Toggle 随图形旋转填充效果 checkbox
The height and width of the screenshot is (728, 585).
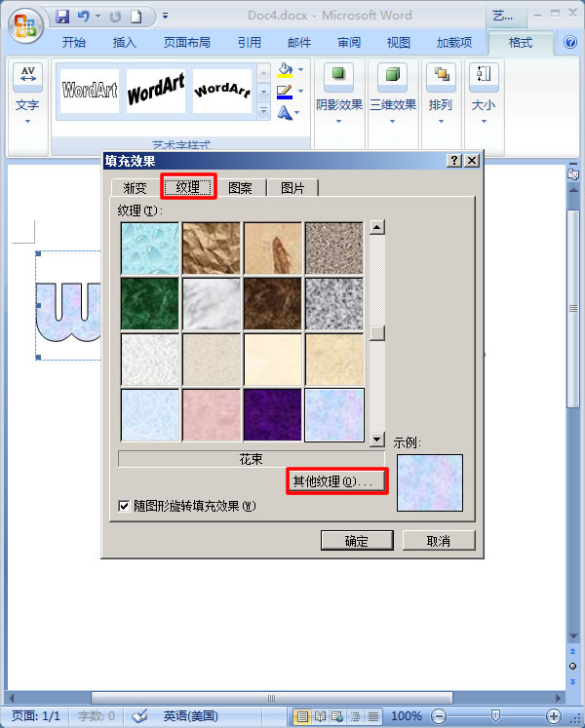point(124,506)
